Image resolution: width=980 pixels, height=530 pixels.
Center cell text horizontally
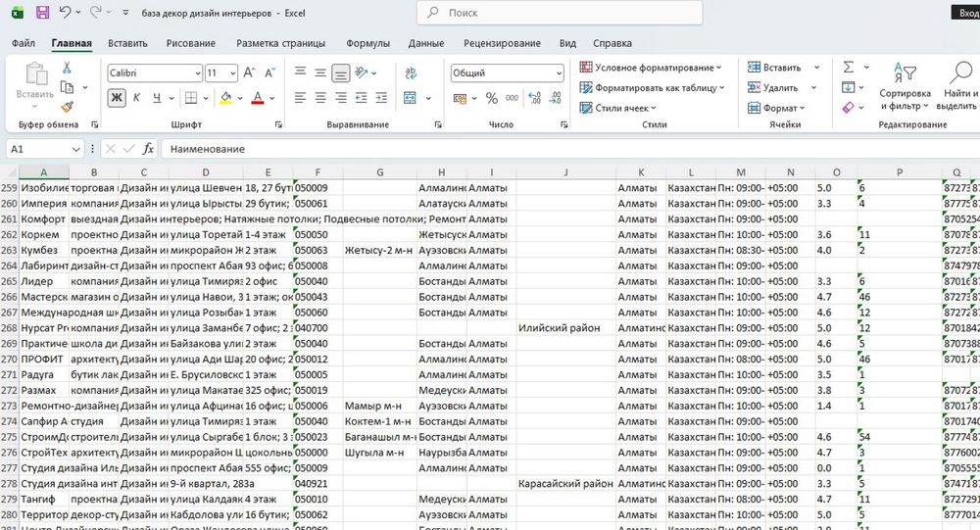[x=320, y=98]
